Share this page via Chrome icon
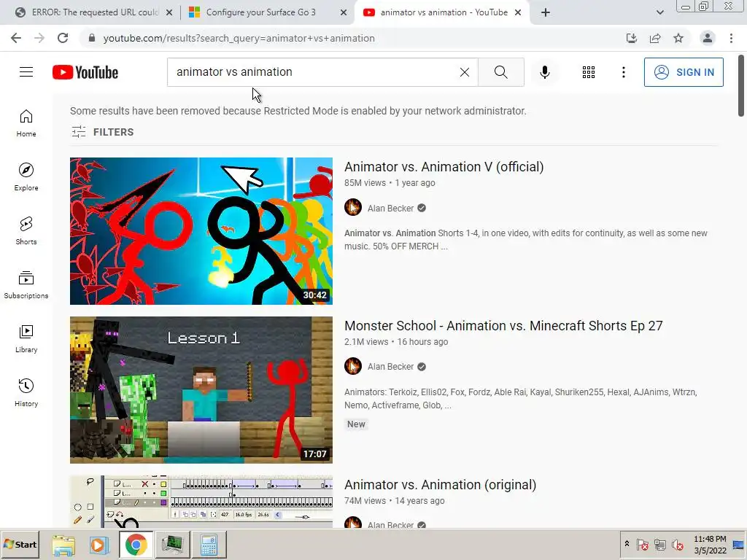The width and height of the screenshot is (747, 560). click(655, 38)
